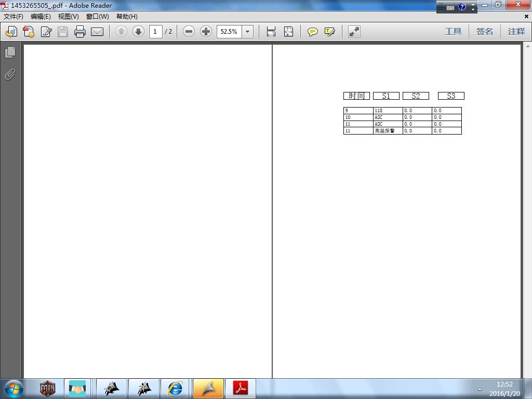Open Internet Explorer from taskbar
The height and width of the screenshot is (399, 532).
click(x=175, y=389)
